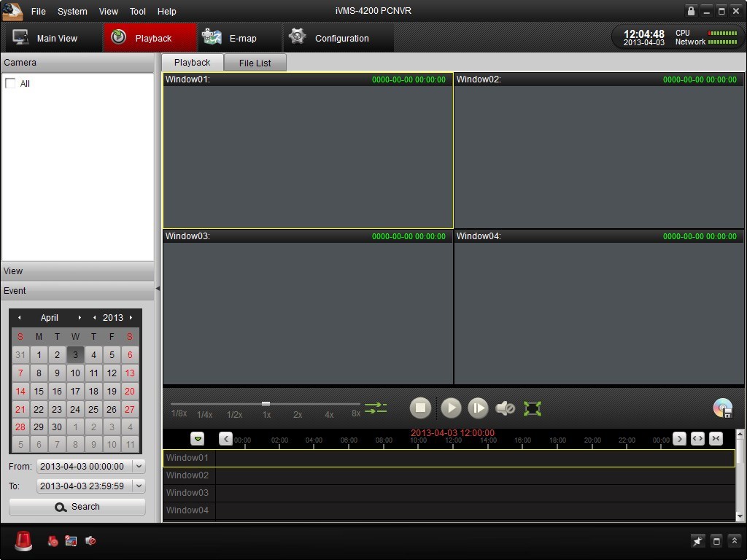The image size is (747, 560).
Task: Open the To date-time dropdown
Action: 139,486
